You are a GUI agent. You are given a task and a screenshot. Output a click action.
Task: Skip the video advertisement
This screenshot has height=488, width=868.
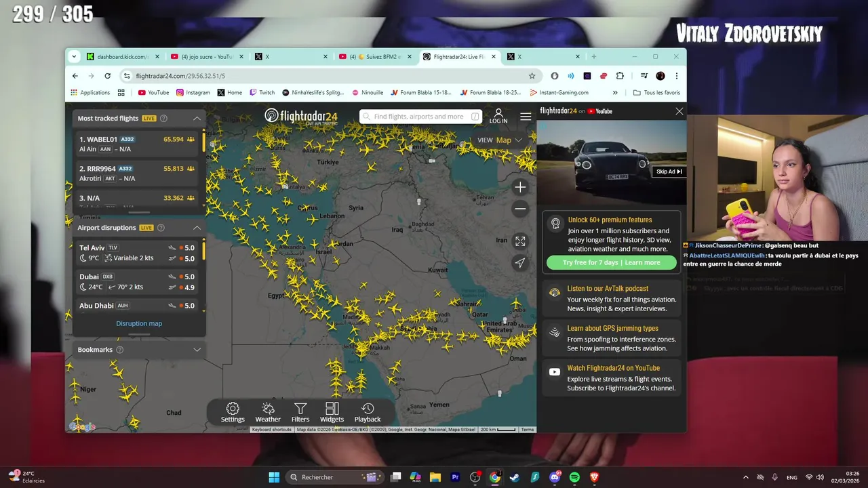[669, 171]
